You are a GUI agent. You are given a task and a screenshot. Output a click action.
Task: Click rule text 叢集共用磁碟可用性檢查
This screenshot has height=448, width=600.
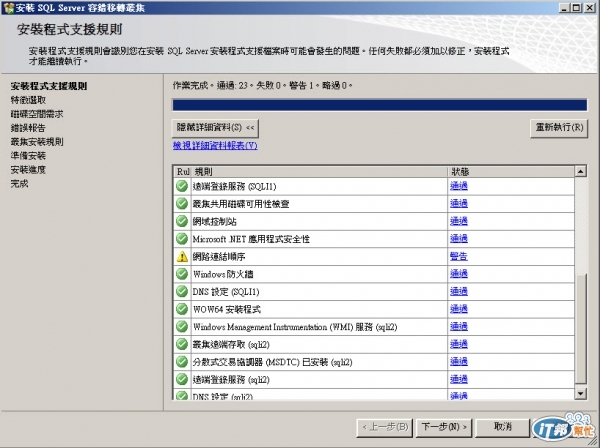pos(241,204)
